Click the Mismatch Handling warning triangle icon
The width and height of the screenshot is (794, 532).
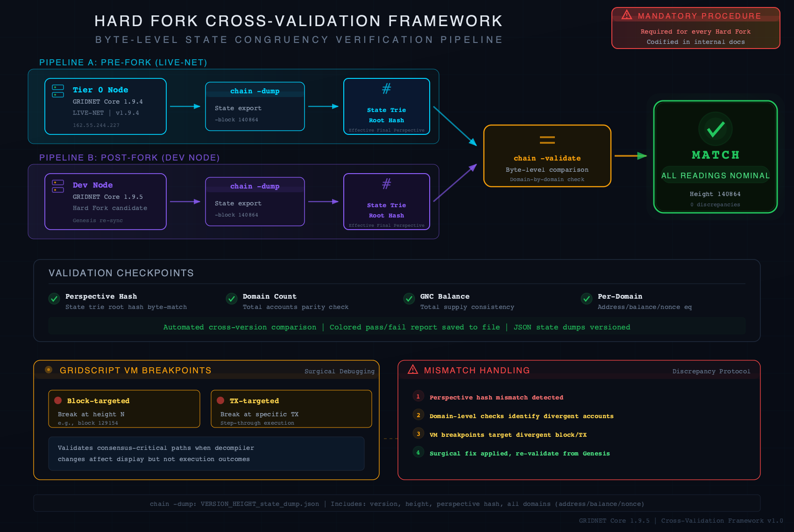(x=413, y=370)
